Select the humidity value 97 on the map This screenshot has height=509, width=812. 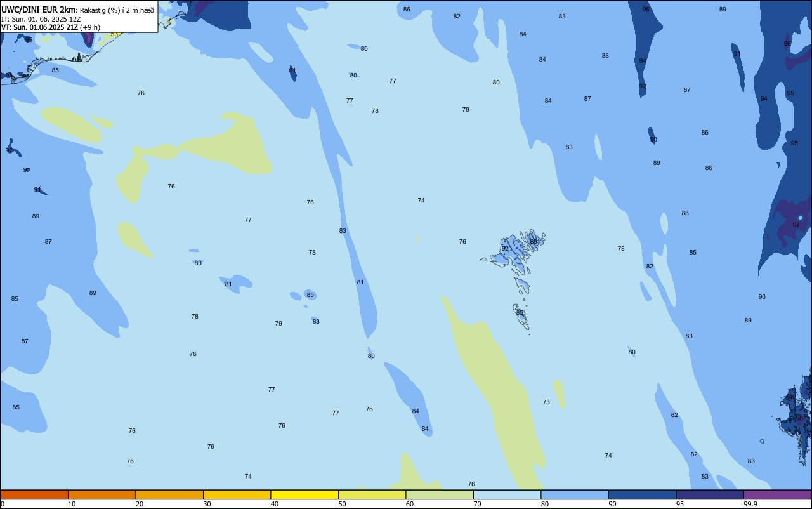pyautogui.click(x=796, y=225)
